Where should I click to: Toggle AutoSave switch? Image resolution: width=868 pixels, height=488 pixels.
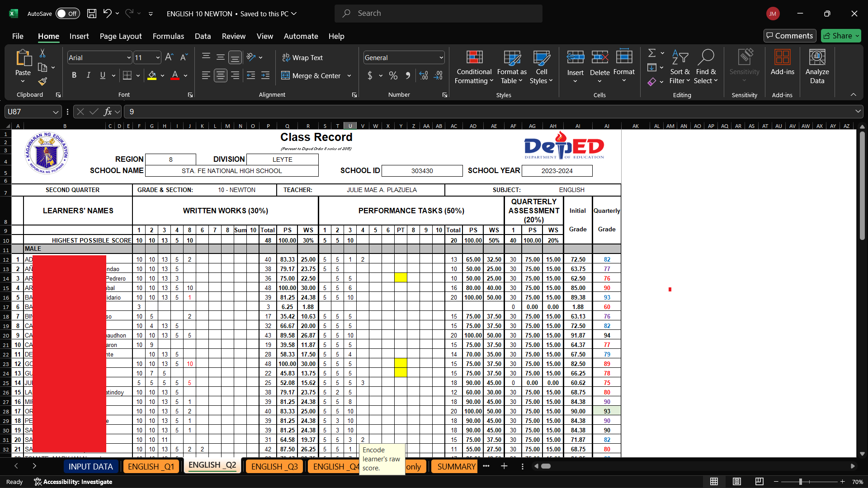pos(67,14)
